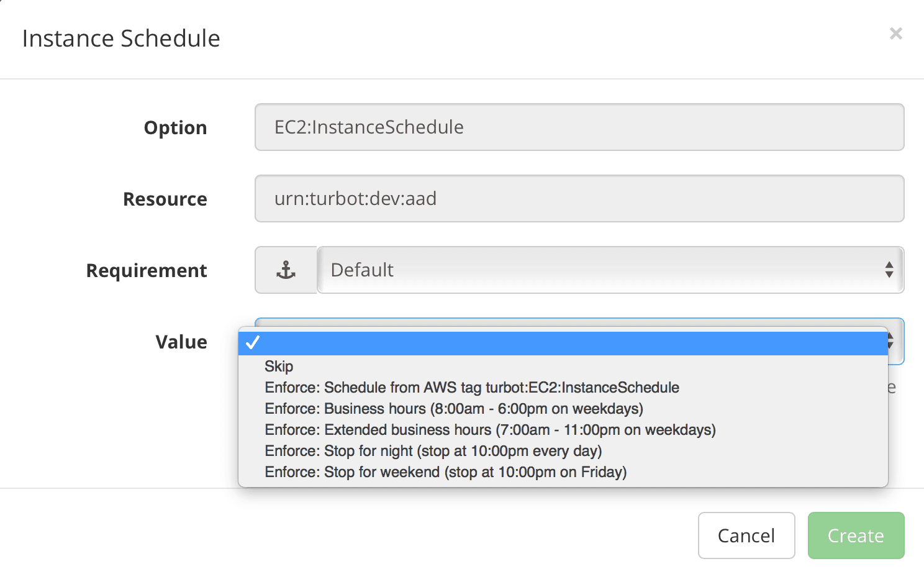The width and height of the screenshot is (924, 574).
Task: Choose Skip from the Value list
Action: [x=563, y=367]
